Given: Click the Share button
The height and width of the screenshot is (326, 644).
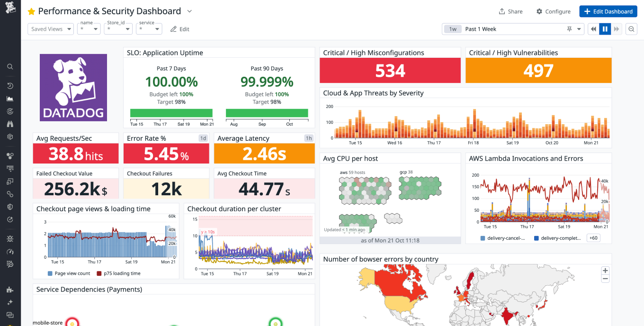Looking at the screenshot, I should tap(510, 11).
